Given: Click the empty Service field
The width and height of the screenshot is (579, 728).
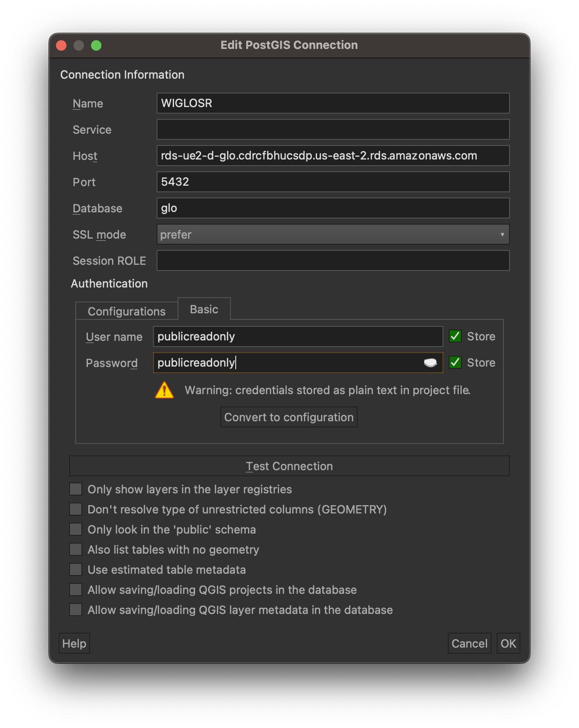Looking at the screenshot, I should [x=333, y=129].
